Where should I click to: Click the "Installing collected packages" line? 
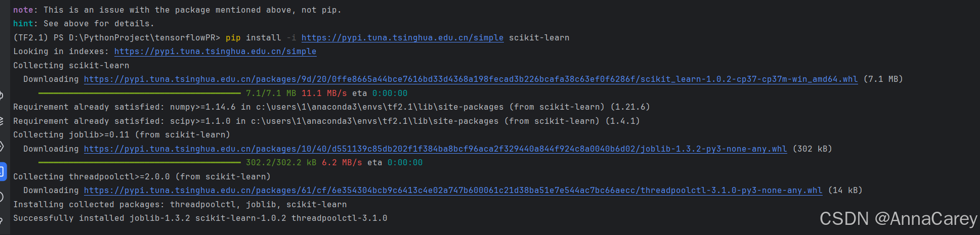pyautogui.click(x=180, y=205)
